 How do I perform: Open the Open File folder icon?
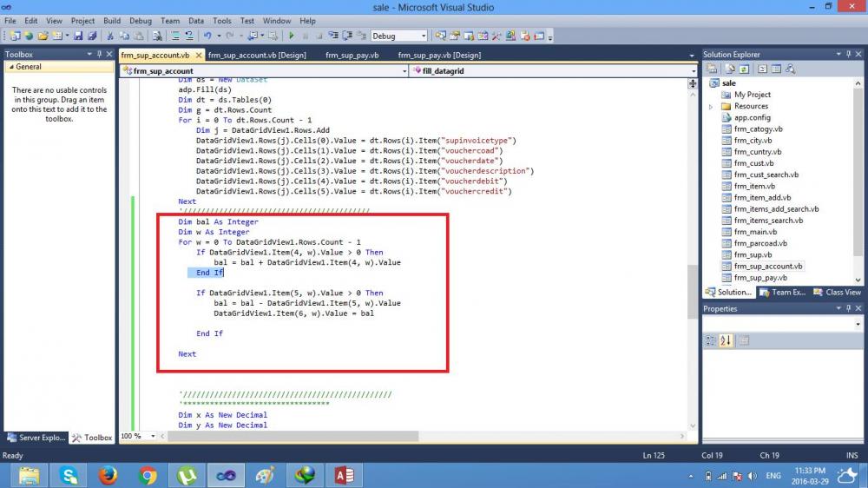(43, 36)
